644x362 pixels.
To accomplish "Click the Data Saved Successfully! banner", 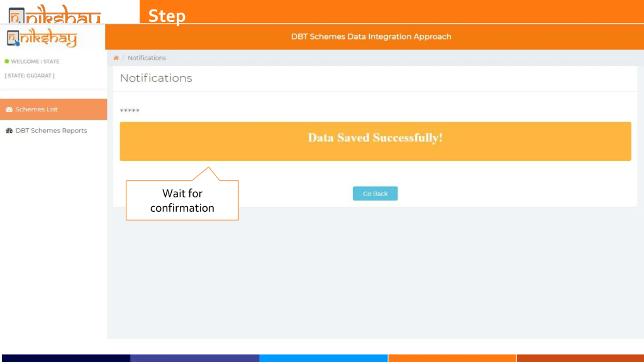I will pos(375,141).
